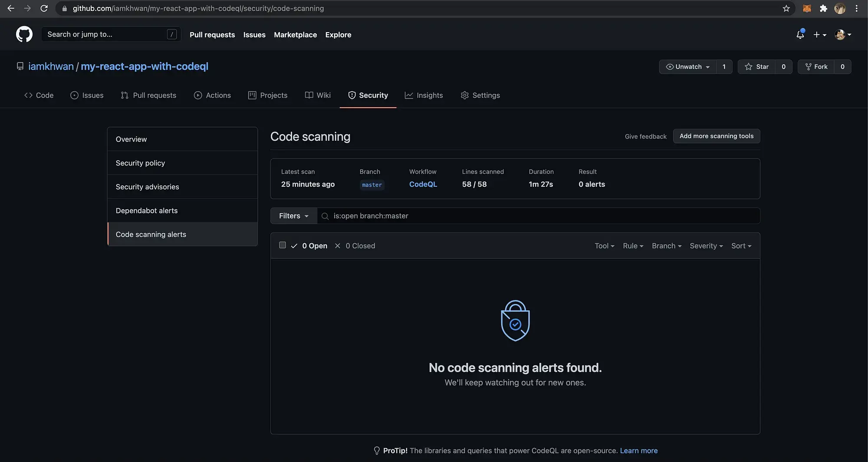Bookmark page with the star icon

pos(786,8)
